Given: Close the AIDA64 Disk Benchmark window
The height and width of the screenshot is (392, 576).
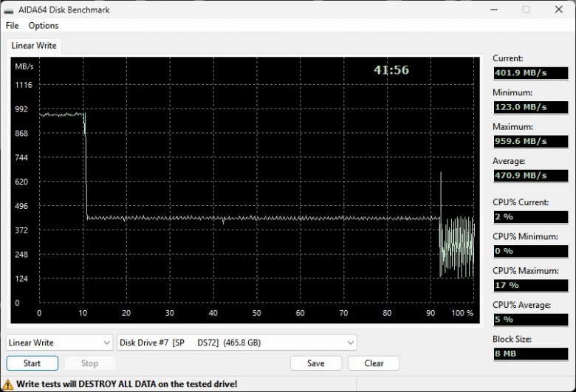Looking at the screenshot, I should [x=559, y=10].
